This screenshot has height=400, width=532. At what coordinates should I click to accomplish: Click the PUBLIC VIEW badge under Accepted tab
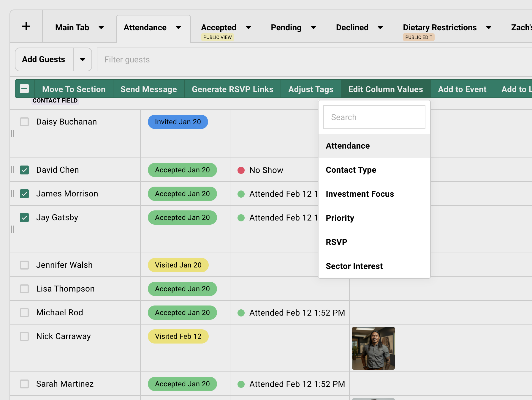click(x=218, y=37)
